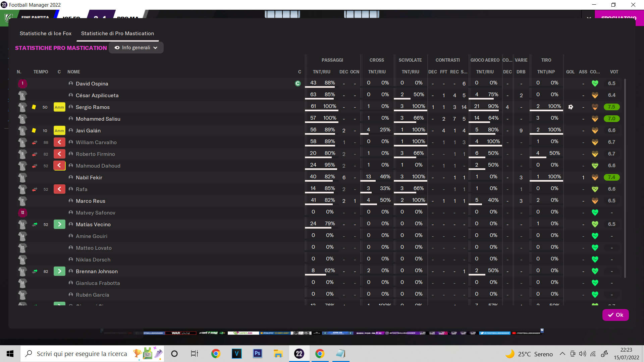Open File Explorer from the taskbar

tap(278, 354)
